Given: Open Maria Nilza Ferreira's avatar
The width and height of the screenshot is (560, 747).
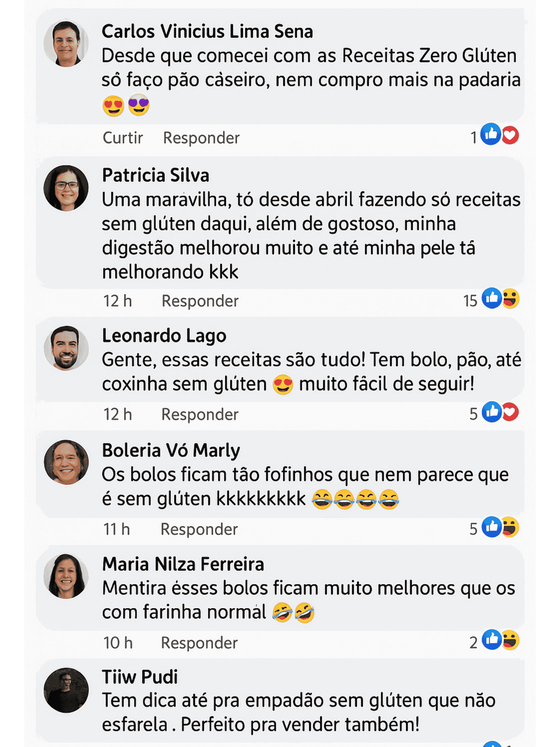Looking at the screenshot, I should click(x=66, y=576).
